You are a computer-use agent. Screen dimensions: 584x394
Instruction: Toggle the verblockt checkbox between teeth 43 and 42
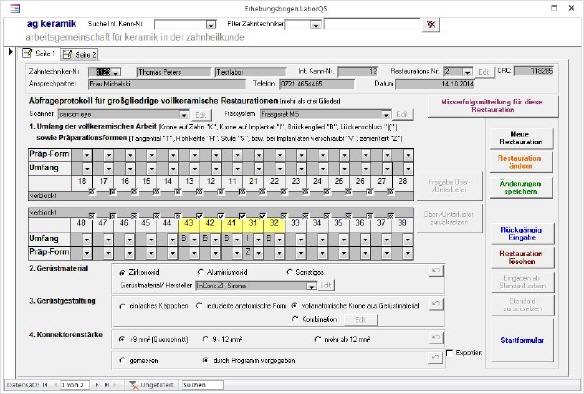(x=199, y=216)
